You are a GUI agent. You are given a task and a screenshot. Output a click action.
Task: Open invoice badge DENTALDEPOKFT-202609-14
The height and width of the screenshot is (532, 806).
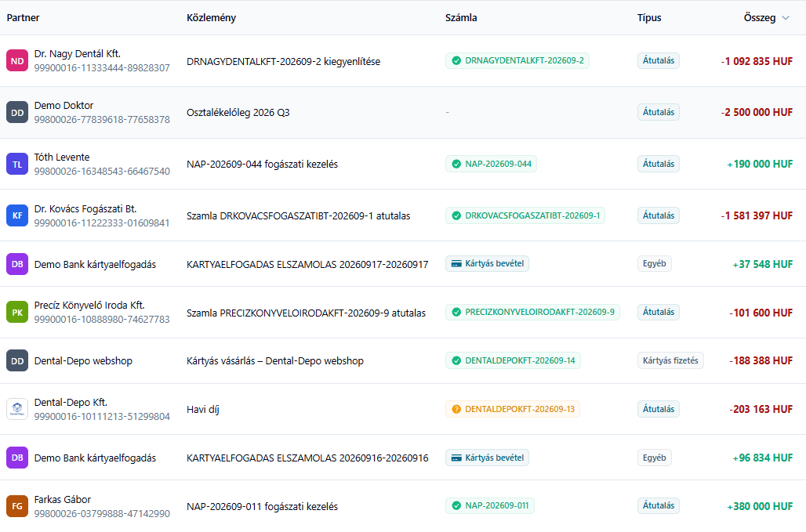point(513,360)
